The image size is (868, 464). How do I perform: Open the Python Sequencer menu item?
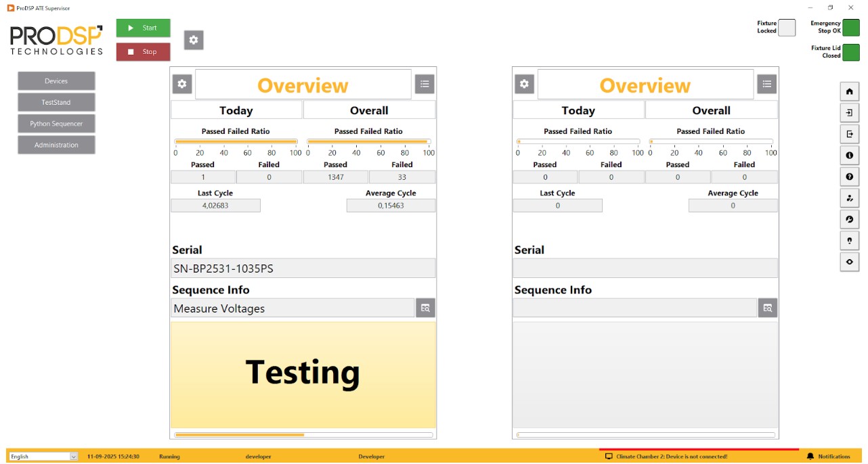pos(56,124)
